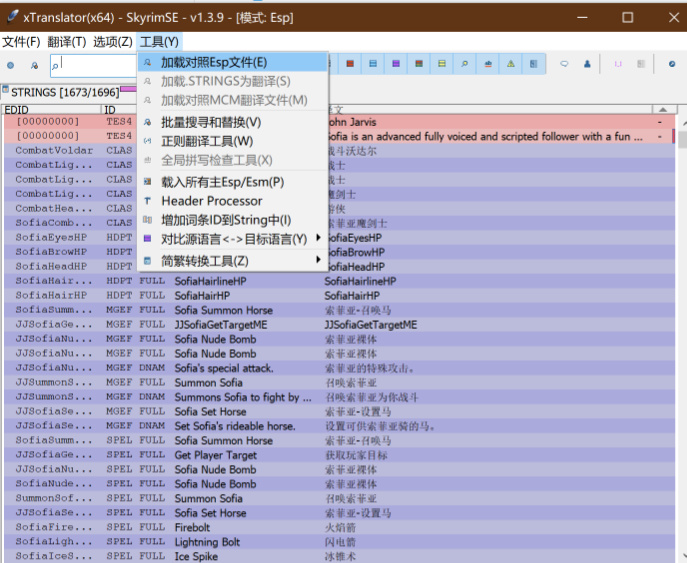687x563 pixels.
Task: Click the pink translation progress bar
Action: (x=128, y=89)
